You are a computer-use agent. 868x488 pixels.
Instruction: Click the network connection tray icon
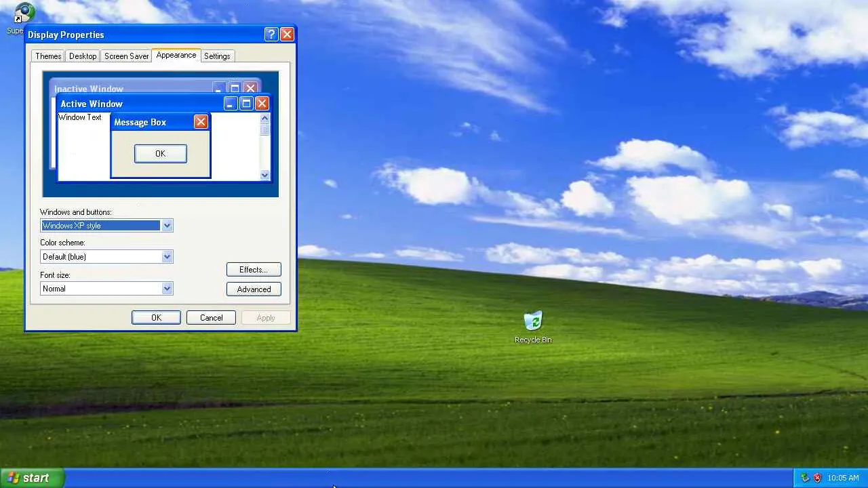[x=805, y=478]
